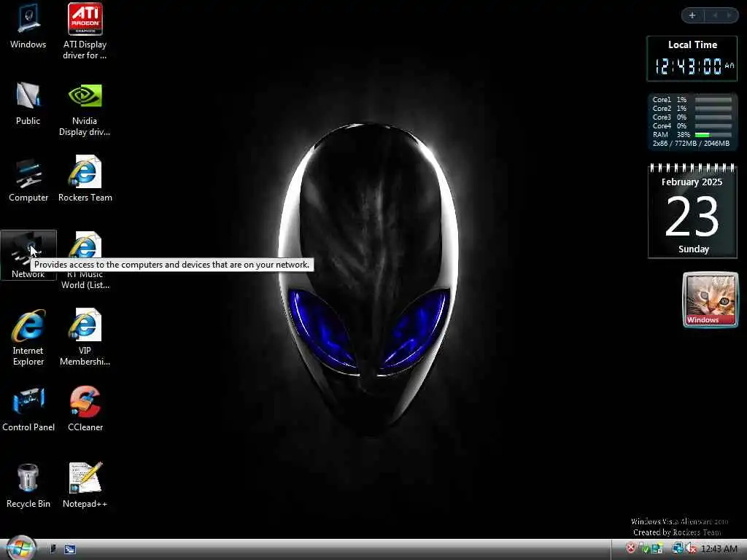
Task: Click the CPU core meter gadget
Action: (692, 122)
